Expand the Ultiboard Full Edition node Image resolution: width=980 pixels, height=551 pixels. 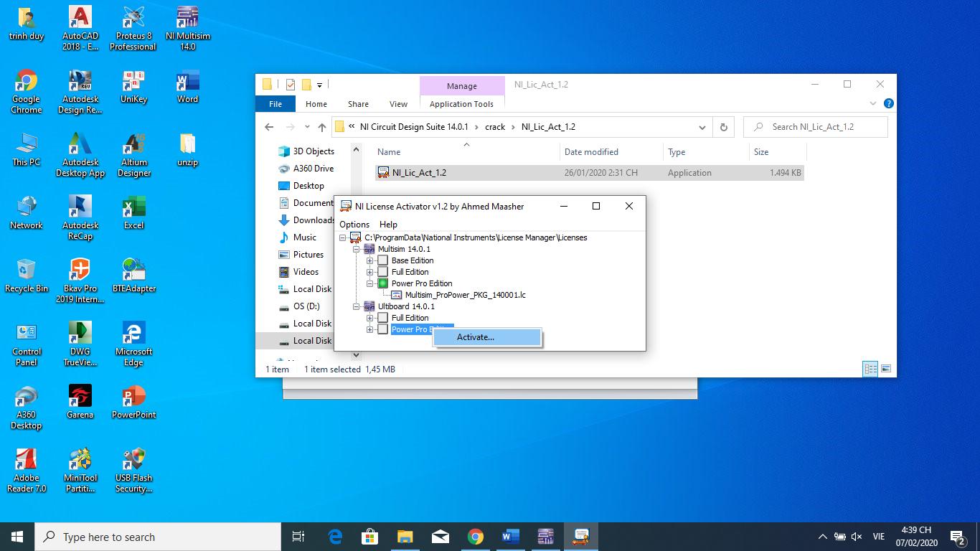click(370, 318)
